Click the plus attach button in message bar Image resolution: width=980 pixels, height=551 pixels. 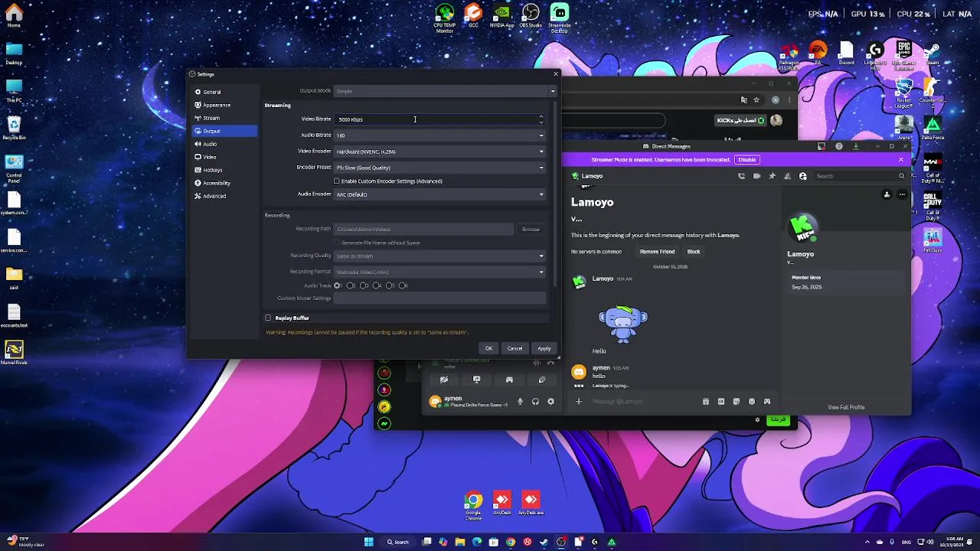coord(579,402)
